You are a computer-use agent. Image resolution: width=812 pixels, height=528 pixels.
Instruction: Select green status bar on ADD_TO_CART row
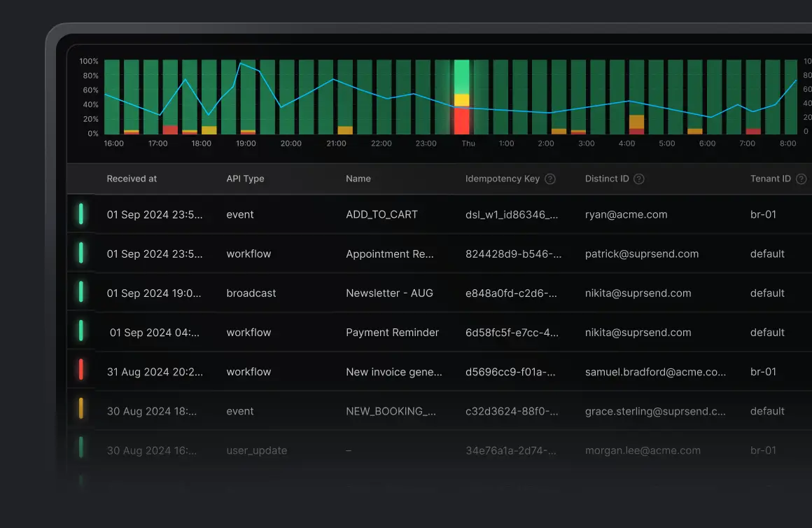80,214
